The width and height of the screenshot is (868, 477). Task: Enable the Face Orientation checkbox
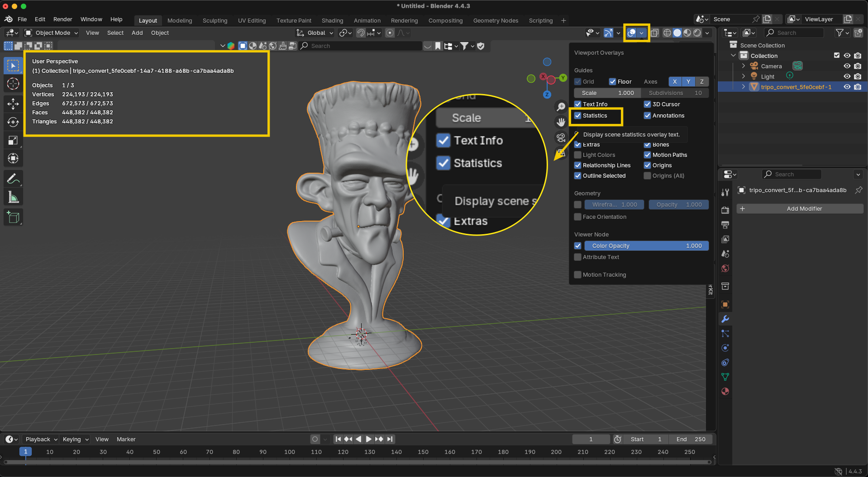(578, 217)
